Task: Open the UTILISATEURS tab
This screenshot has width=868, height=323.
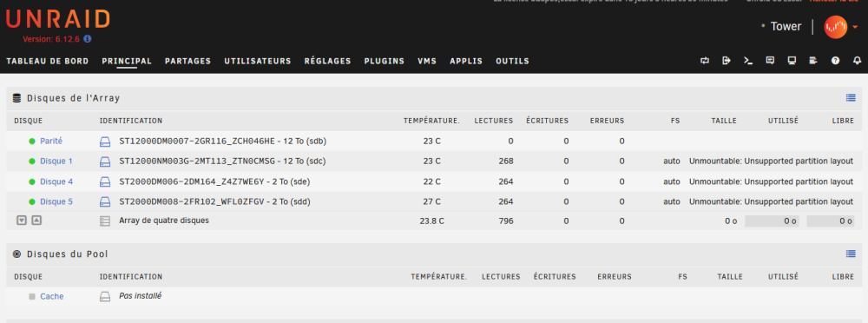Action: coord(258,61)
